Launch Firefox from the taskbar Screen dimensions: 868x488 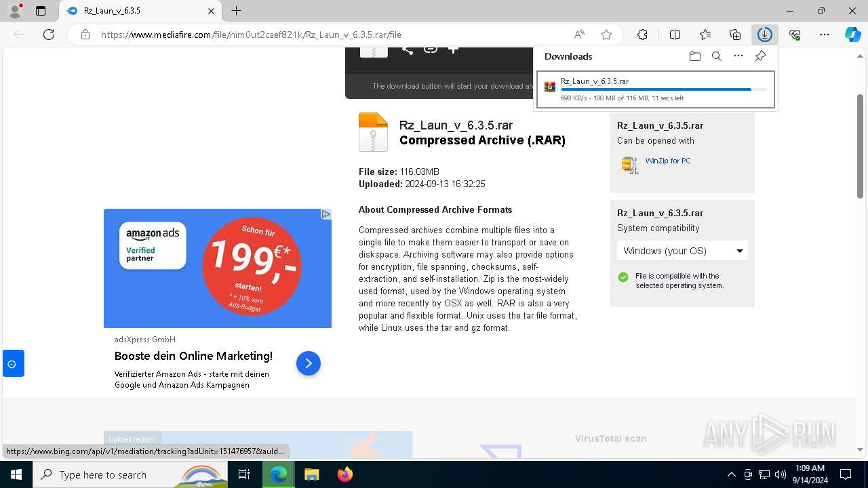[x=344, y=474]
